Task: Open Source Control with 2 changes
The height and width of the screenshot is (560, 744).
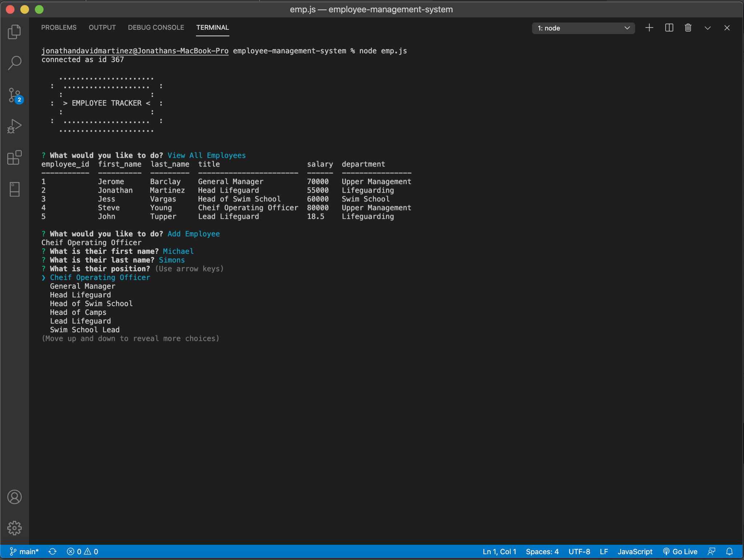Action: coord(15,95)
